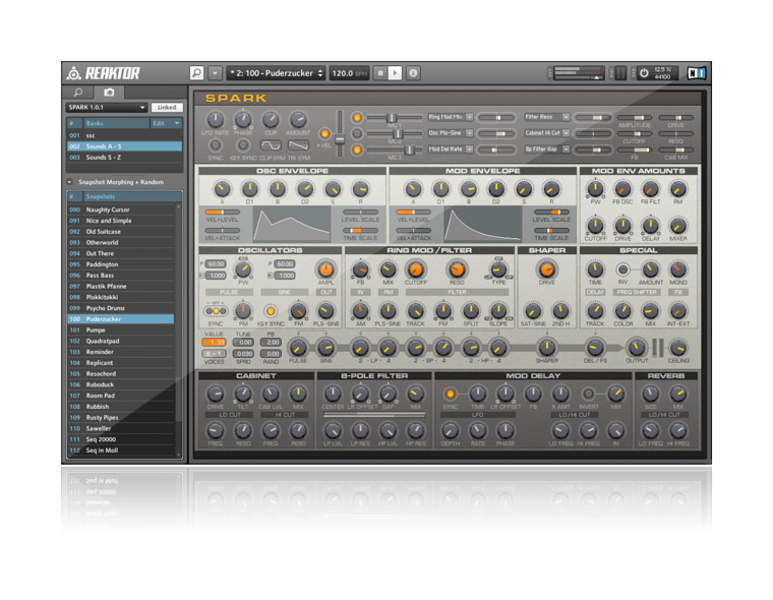Image resolution: width=773 pixels, height=600 pixels.
Task: Click the play button in the toolbar
Action: 395,73
